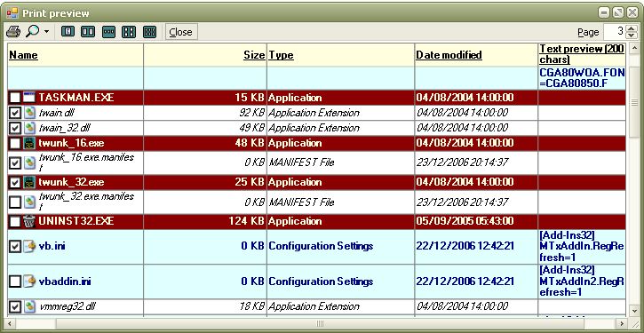Click the TASKMAN.EXE application icon
The width and height of the screenshot is (644, 333).
point(29,98)
